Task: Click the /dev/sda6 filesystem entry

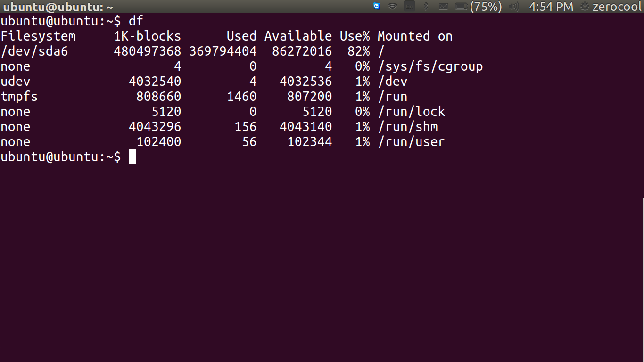Action: point(34,51)
